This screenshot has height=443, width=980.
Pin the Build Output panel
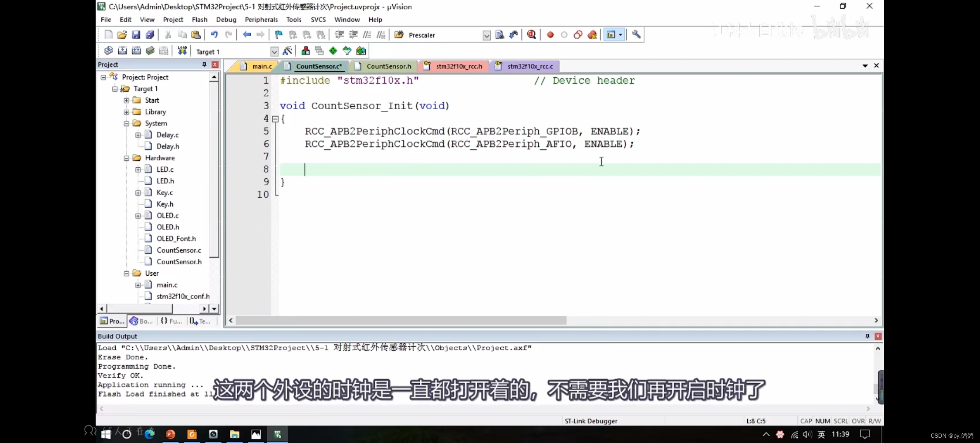tap(867, 336)
